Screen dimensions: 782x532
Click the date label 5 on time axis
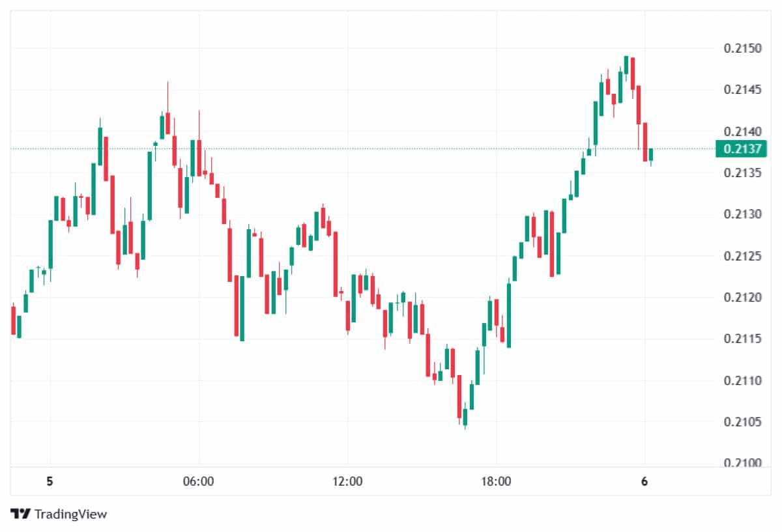pos(50,482)
